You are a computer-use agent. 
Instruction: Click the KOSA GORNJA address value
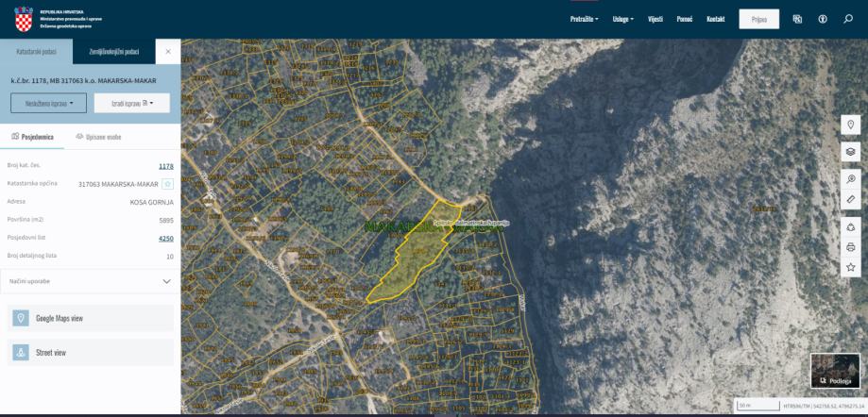coord(152,203)
